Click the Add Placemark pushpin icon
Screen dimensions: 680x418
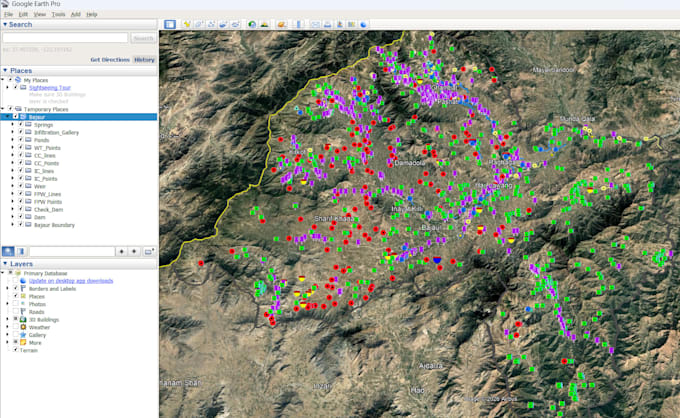187,24
